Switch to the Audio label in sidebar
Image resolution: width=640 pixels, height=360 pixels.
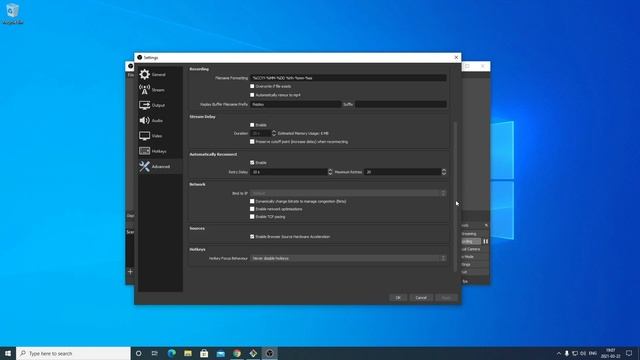coord(157,121)
